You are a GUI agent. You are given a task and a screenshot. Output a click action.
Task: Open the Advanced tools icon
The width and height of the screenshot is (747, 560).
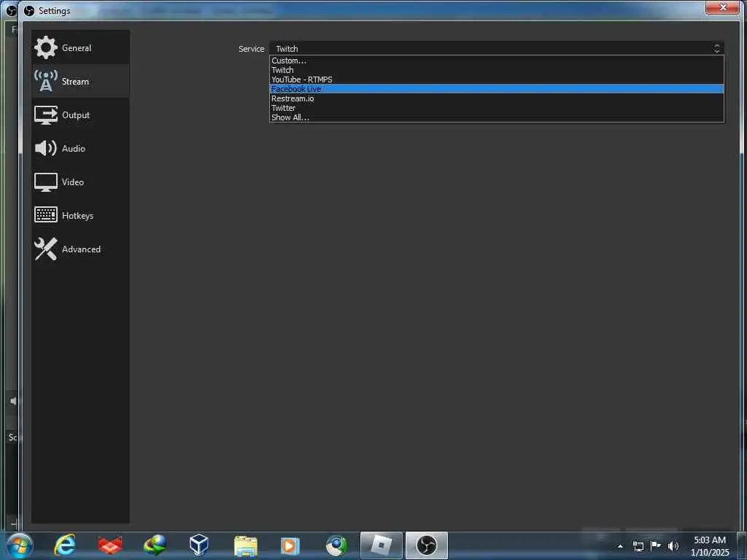[x=46, y=249]
